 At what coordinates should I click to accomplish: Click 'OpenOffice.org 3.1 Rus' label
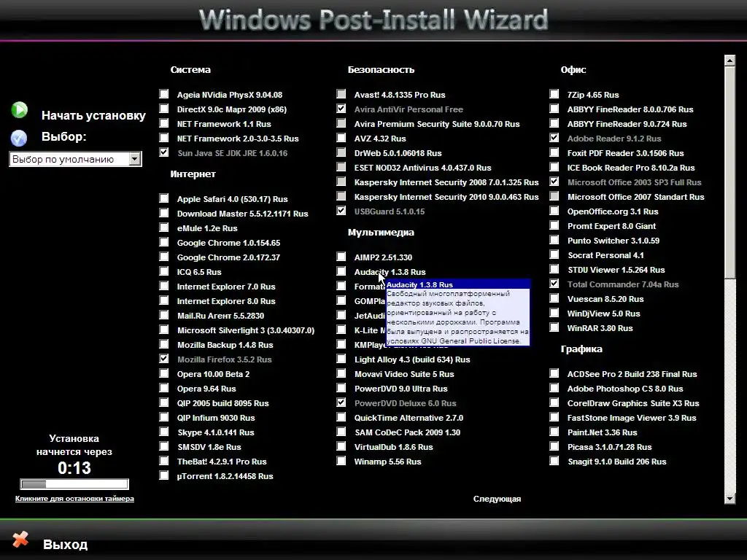613,212
